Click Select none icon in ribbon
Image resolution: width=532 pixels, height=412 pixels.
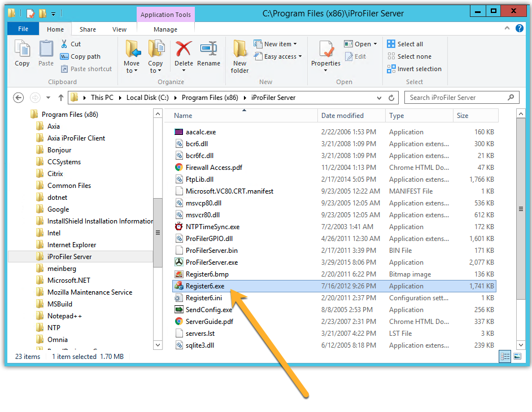point(391,56)
